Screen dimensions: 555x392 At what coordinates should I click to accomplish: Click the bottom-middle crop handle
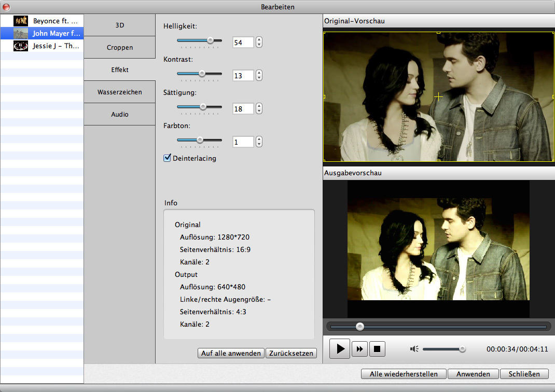(x=438, y=161)
